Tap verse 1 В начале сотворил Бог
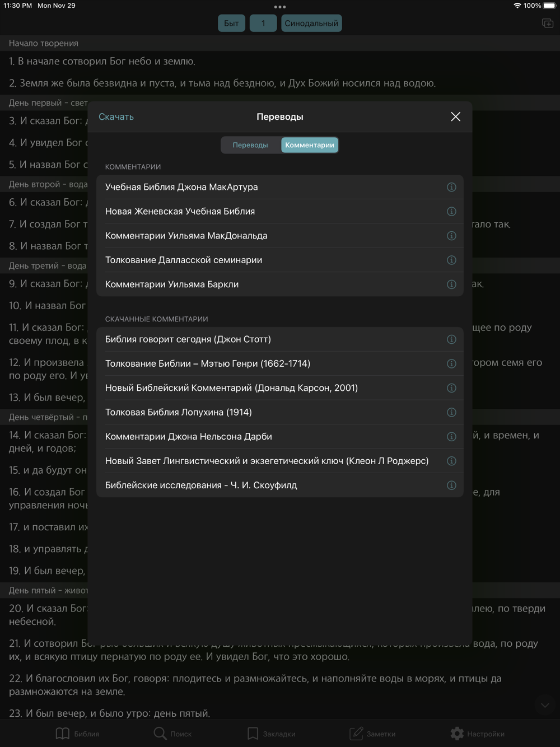The image size is (560, 747). click(x=102, y=62)
